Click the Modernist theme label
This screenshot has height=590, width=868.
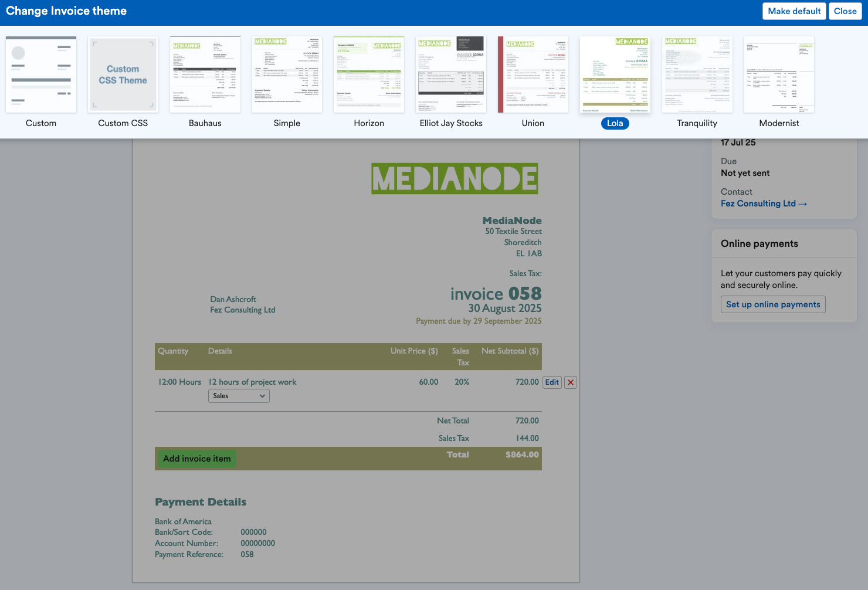click(x=779, y=123)
